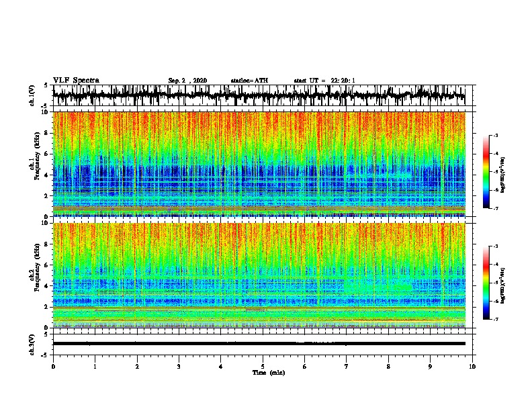Screen dimensions: 532x411
Task: Click the ch.1 spectrogram panel
Action: point(259,164)
